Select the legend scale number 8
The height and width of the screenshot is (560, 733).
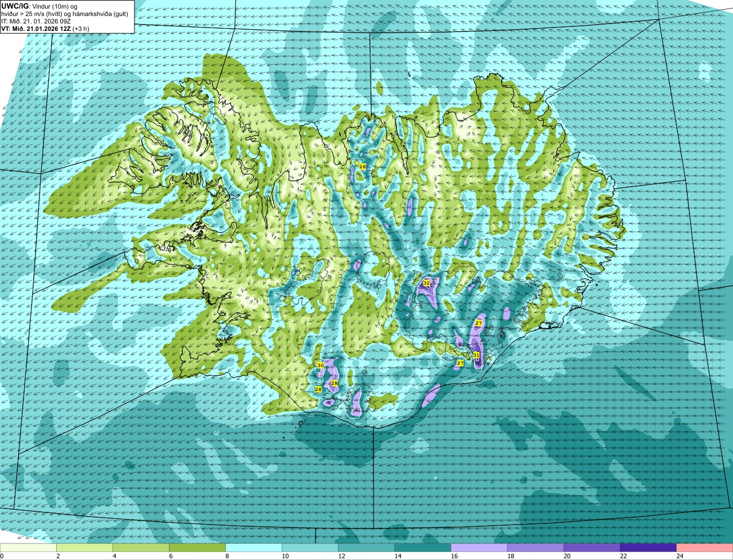point(227,556)
